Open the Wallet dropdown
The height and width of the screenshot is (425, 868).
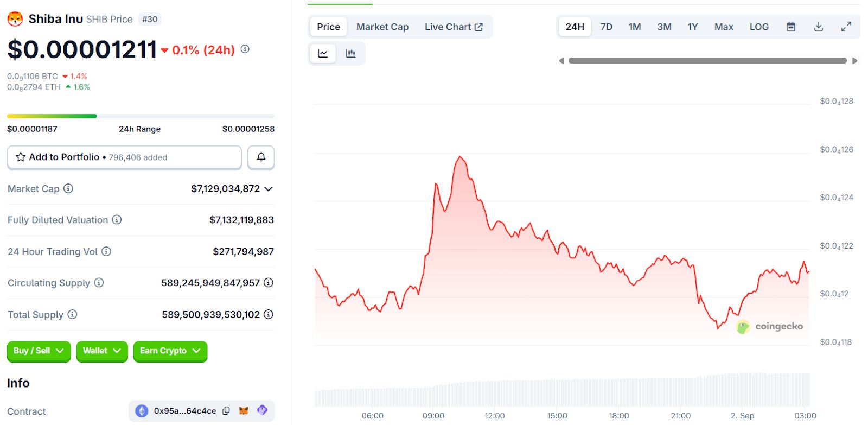(102, 351)
